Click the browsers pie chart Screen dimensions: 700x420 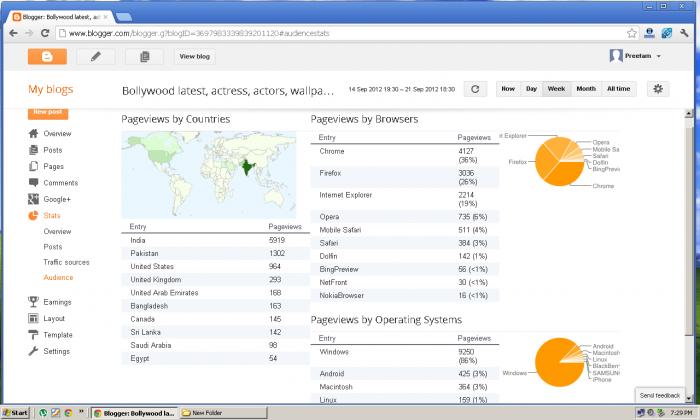(x=559, y=162)
